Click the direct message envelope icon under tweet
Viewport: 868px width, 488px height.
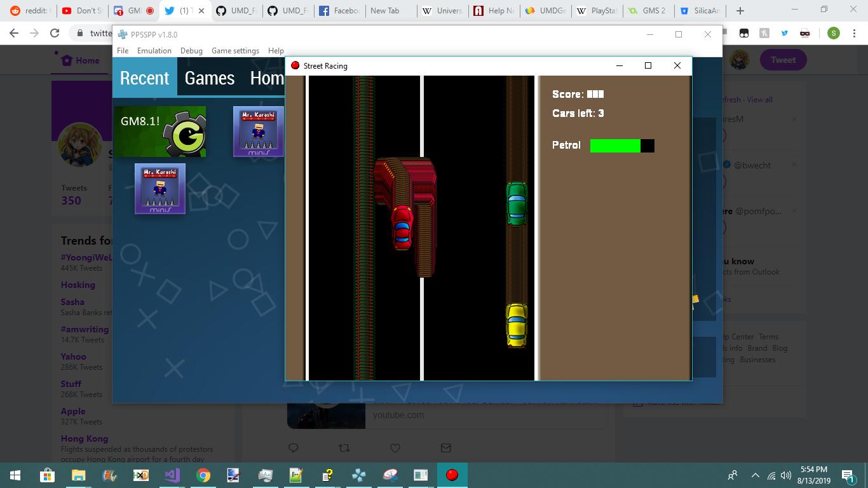click(446, 448)
